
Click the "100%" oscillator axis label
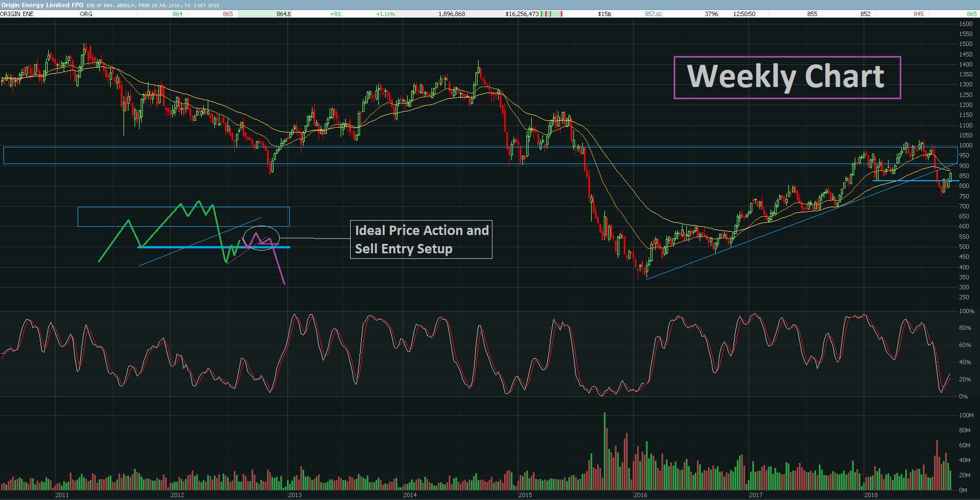coord(966,311)
